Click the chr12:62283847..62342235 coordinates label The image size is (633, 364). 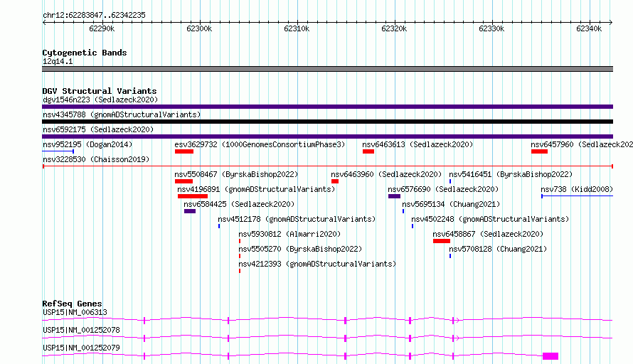94,15
